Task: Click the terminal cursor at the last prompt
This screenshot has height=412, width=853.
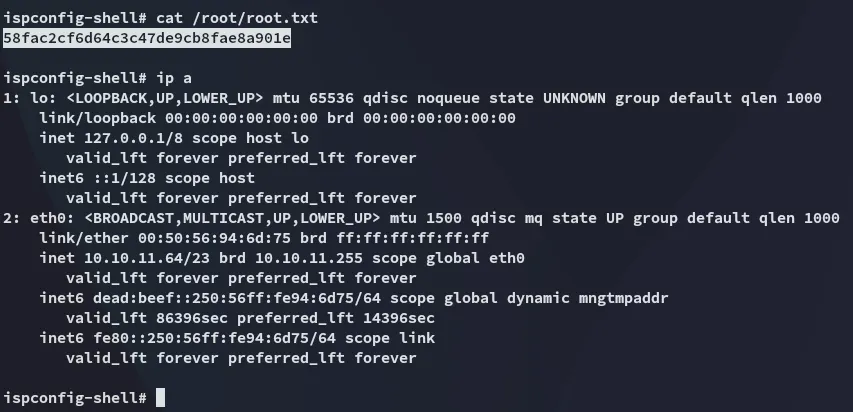Action: point(161,398)
